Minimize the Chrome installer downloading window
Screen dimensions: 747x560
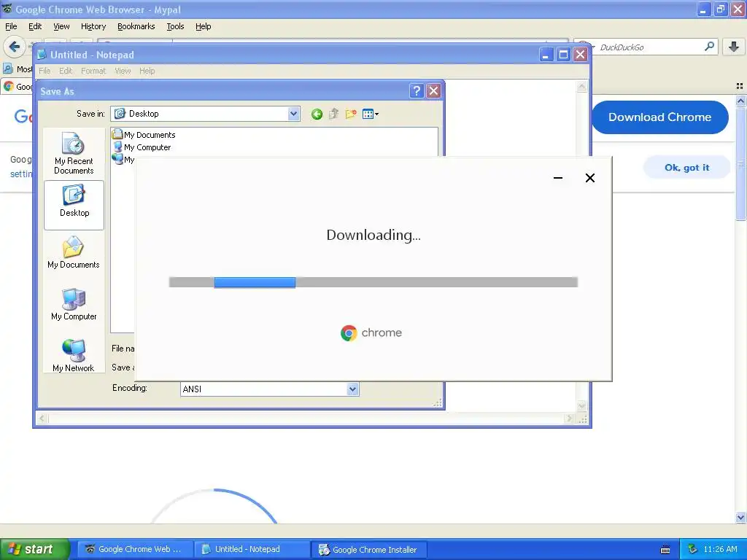coord(558,178)
